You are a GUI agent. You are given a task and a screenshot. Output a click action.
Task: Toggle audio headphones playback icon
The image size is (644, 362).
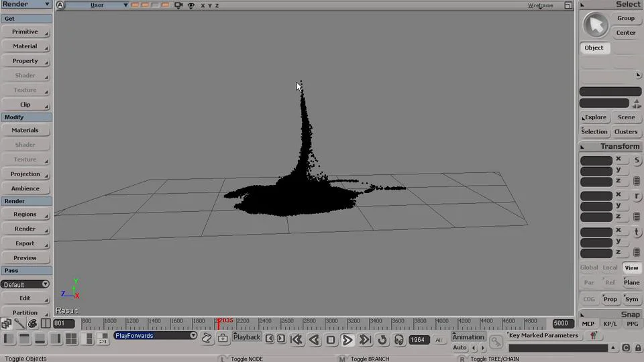tap(399, 339)
